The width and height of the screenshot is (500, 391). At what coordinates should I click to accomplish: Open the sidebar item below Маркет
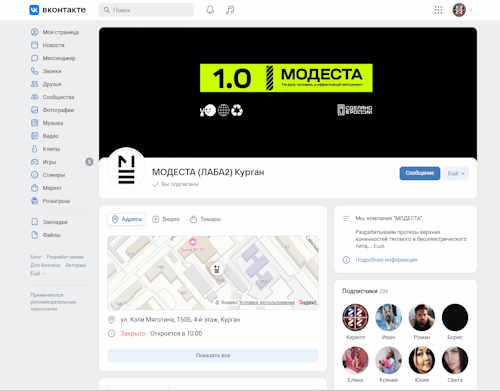(x=50, y=201)
